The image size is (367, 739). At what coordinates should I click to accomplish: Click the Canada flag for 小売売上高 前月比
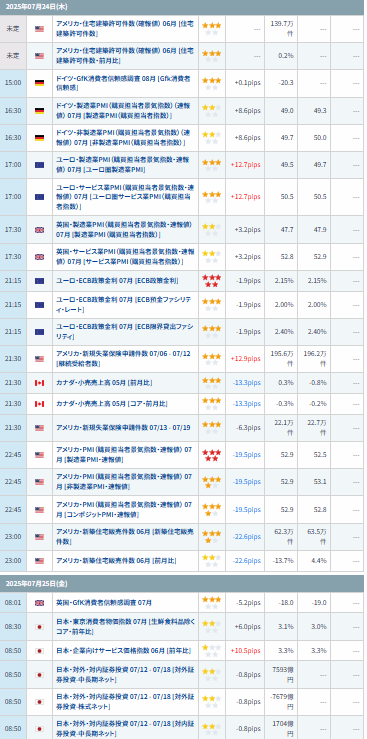(x=40, y=383)
